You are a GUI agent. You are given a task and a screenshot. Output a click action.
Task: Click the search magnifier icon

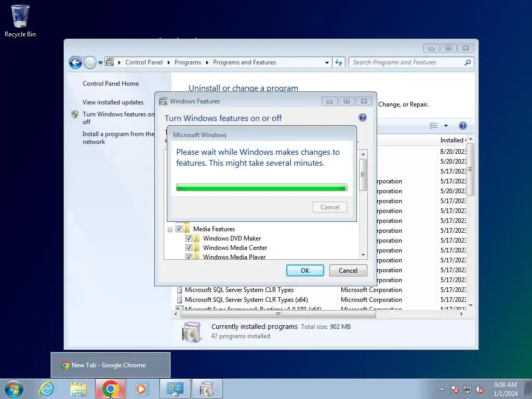pos(468,62)
